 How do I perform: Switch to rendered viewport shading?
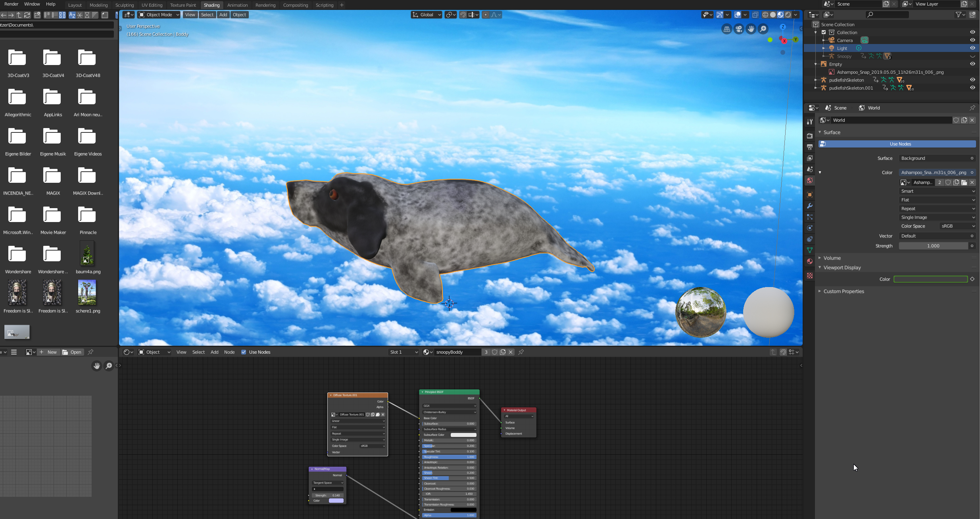pyautogui.click(x=788, y=15)
